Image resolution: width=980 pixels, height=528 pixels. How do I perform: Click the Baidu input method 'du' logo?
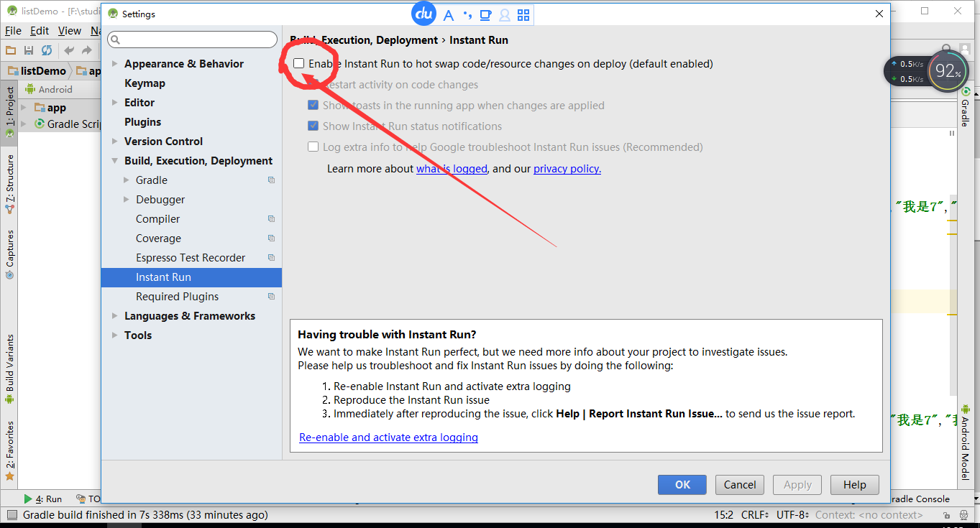424,14
